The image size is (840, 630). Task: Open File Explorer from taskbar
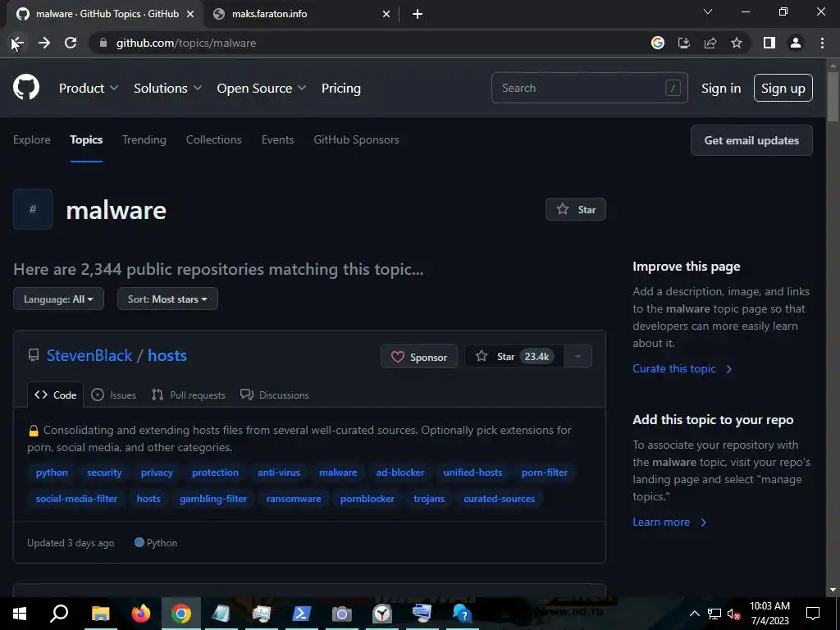(x=100, y=614)
